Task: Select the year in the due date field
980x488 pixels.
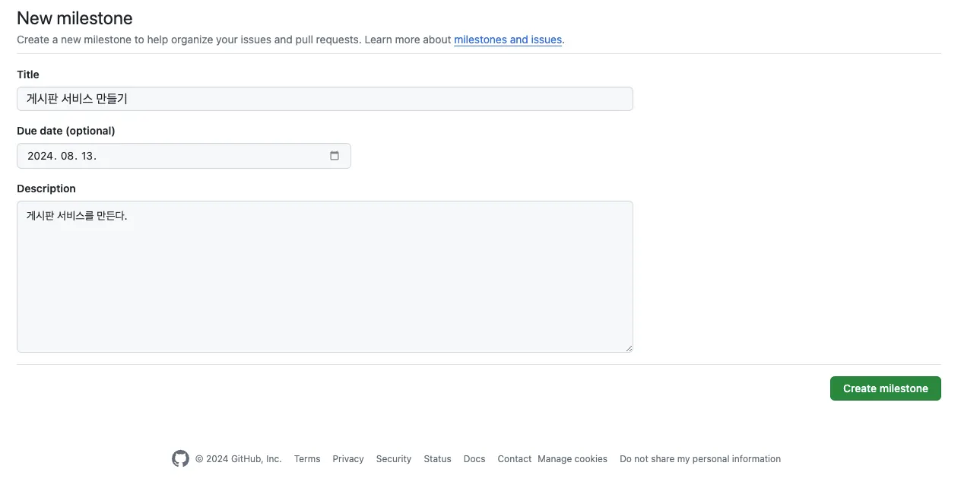Action: [40, 156]
